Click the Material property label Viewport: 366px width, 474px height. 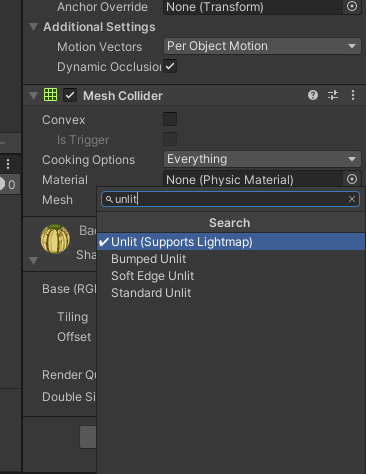click(65, 180)
